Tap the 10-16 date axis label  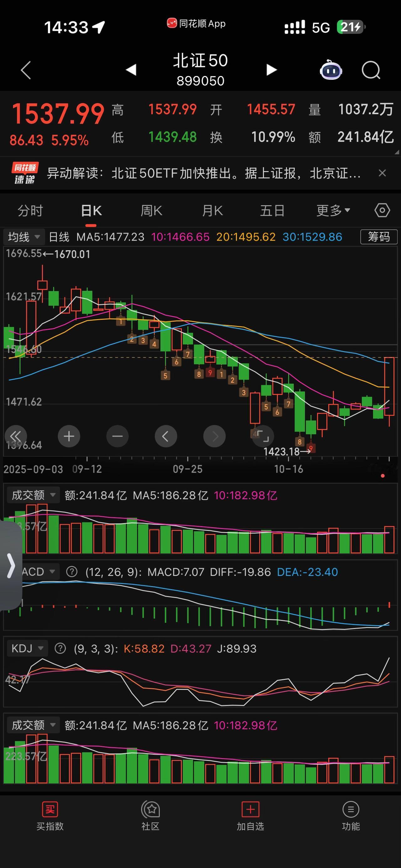289,469
